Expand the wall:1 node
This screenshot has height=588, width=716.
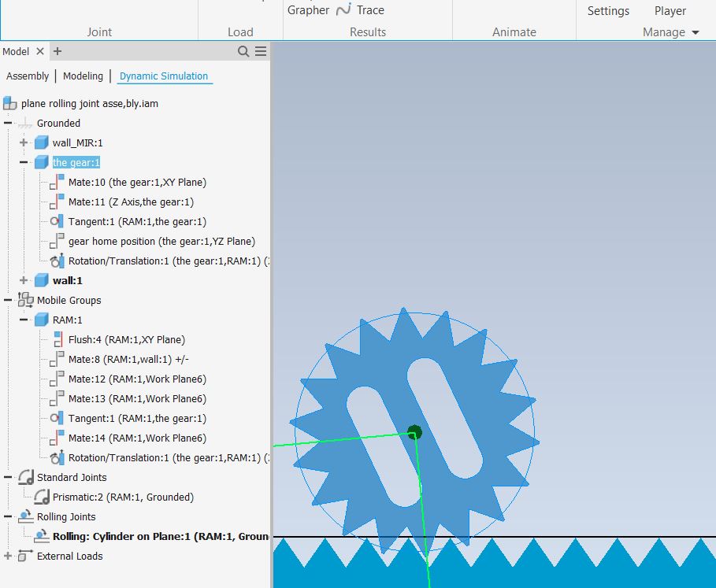(23, 280)
